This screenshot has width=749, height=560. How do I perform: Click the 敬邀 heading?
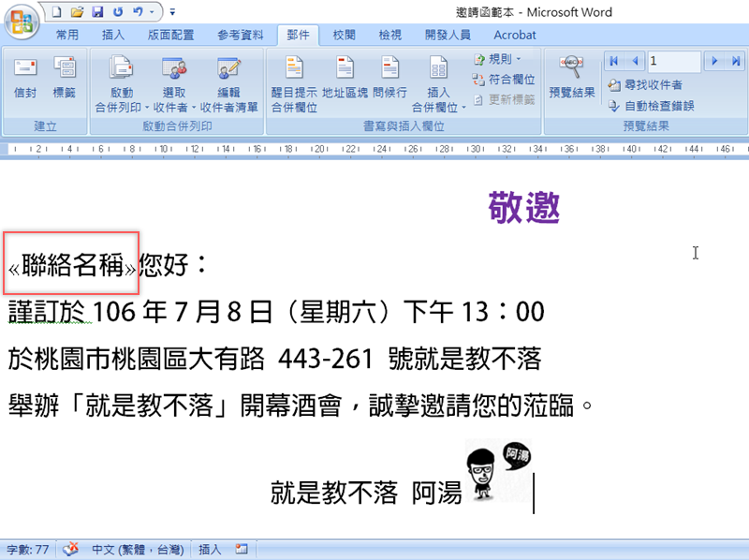click(524, 207)
